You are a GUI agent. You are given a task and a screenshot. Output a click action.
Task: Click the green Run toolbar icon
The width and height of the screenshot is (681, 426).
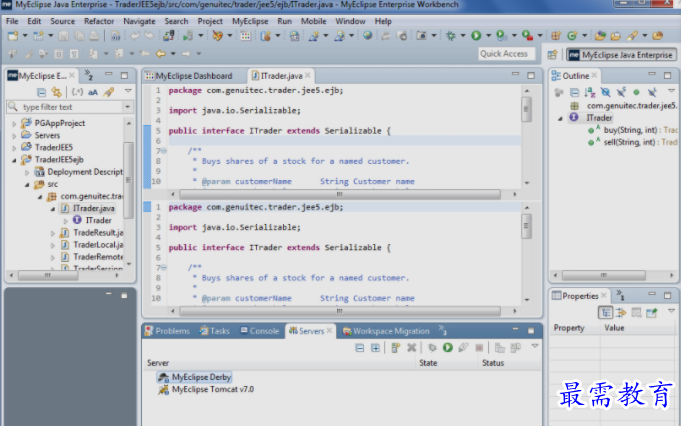(476, 36)
